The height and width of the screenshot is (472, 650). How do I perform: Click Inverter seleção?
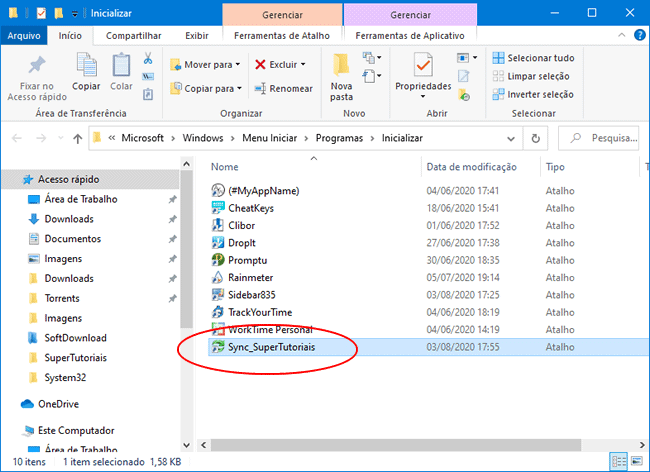[533, 94]
